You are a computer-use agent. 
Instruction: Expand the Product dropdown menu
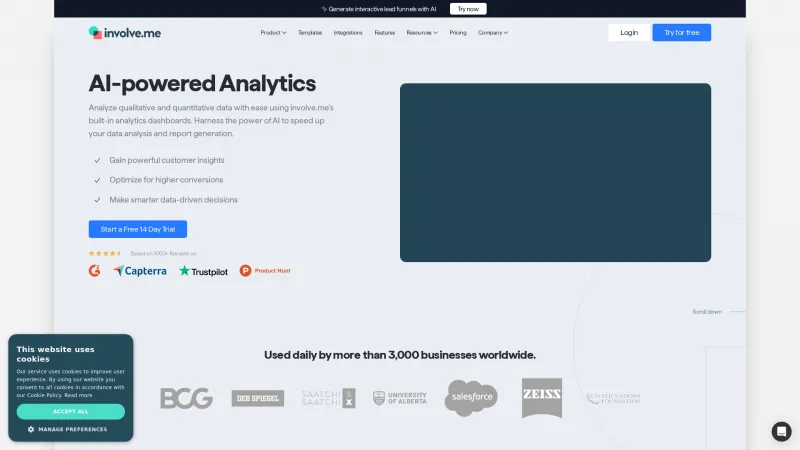tap(273, 33)
